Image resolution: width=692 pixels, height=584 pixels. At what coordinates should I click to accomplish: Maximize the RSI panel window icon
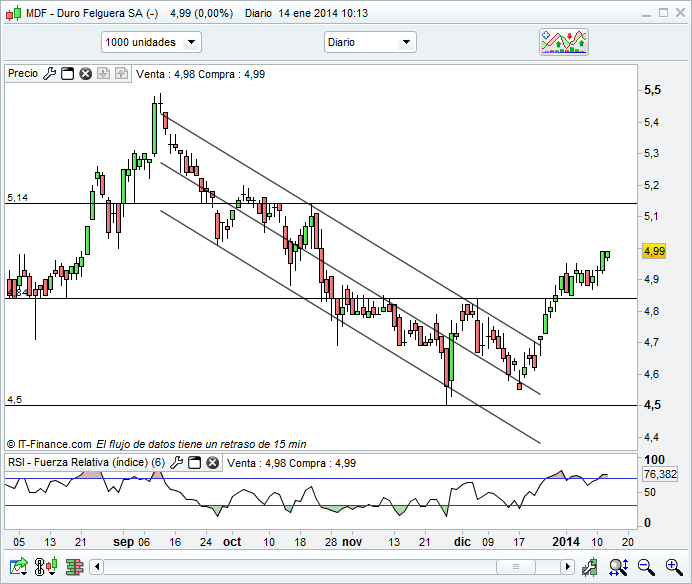pyautogui.click(x=195, y=463)
